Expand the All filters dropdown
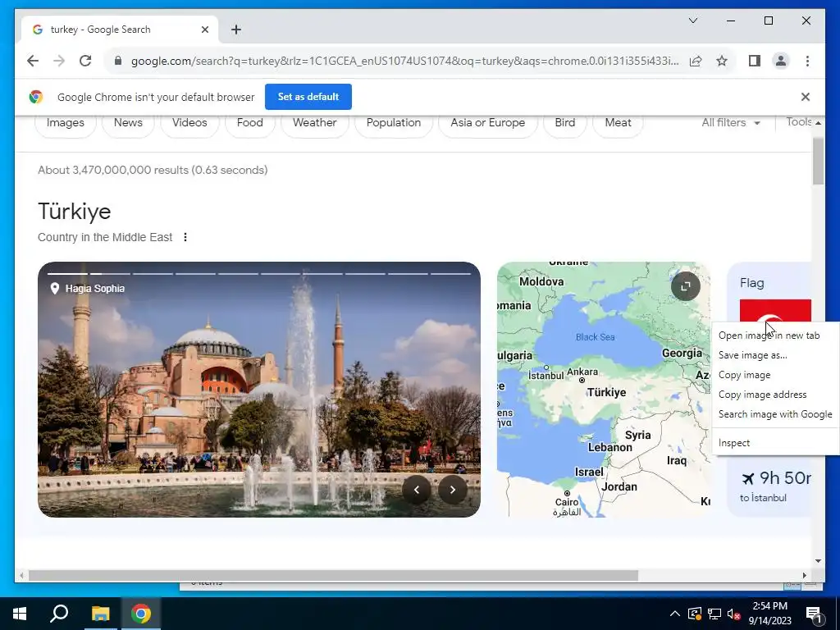 coord(731,123)
